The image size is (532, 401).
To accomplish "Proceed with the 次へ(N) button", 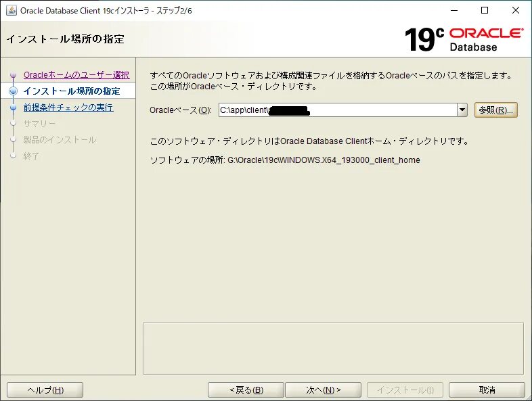I will [323, 390].
